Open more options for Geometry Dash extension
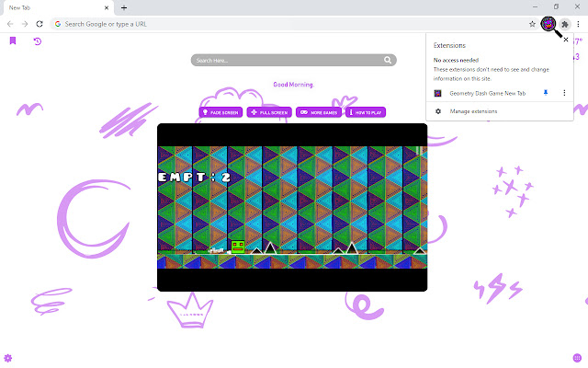588x368 pixels. [x=564, y=93]
